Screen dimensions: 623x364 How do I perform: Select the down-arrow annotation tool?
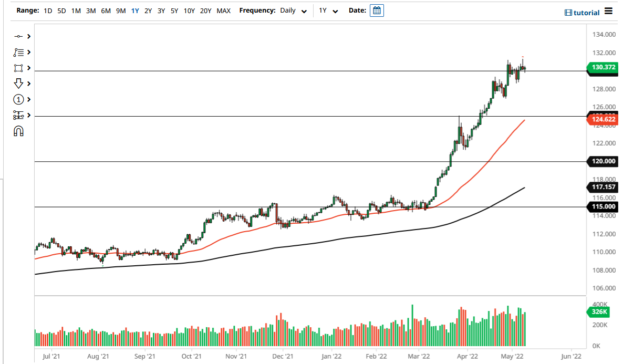click(18, 84)
